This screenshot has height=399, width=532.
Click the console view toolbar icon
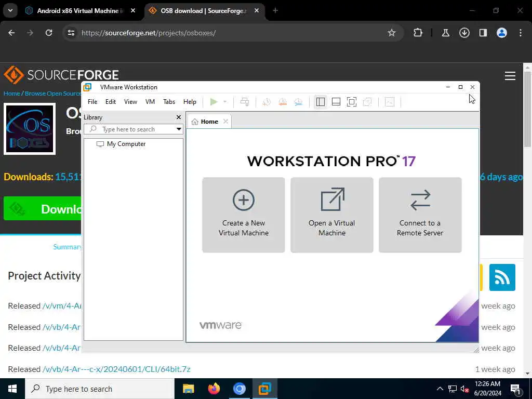(x=390, y=102)
